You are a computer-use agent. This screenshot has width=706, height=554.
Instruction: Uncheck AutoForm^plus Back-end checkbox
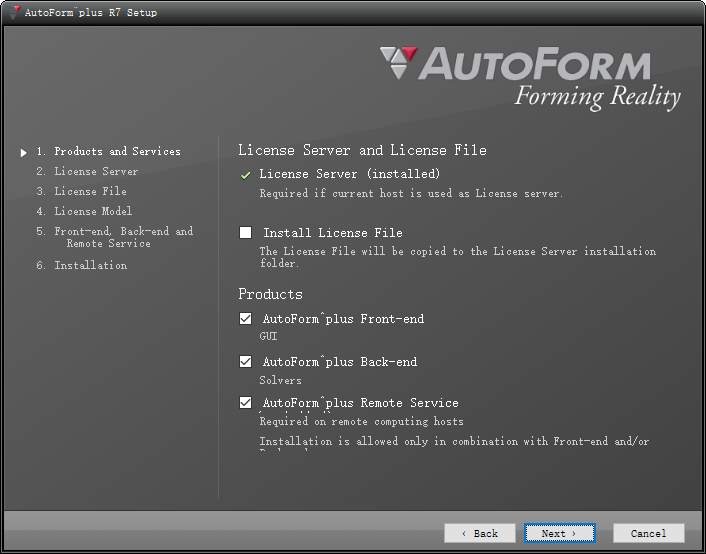pos(245,361)
